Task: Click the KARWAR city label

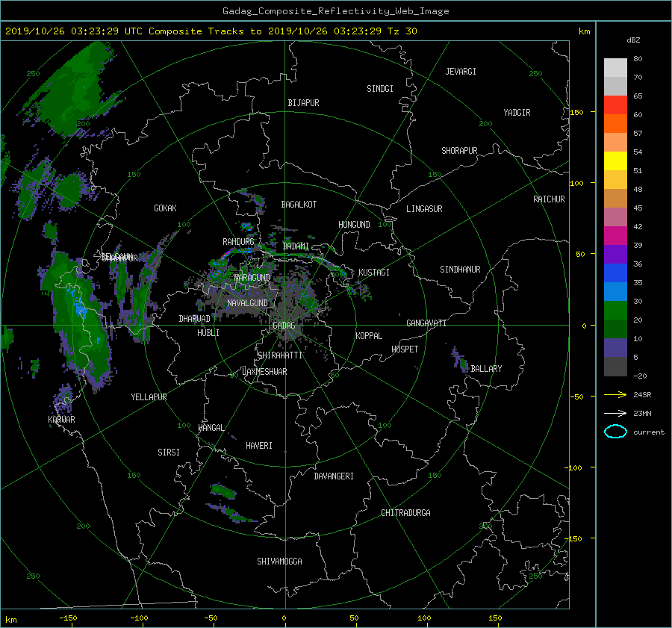Action: tap(62, 419)
